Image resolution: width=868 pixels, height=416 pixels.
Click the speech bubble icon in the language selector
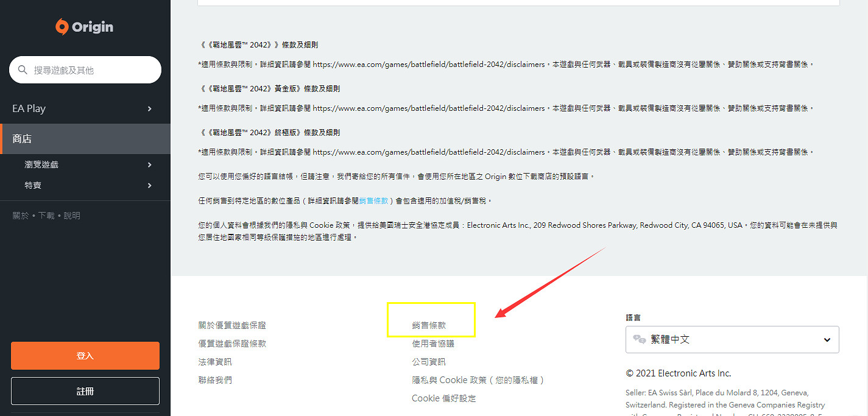coord(639,340)
